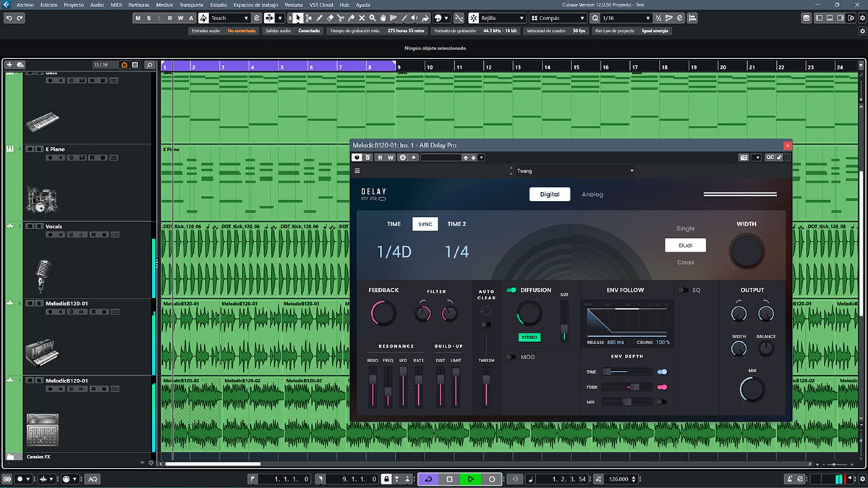The height and width of the screenshot is (488, 868).
Task: Click the Add Track plus icon
Action: (9, 65)
